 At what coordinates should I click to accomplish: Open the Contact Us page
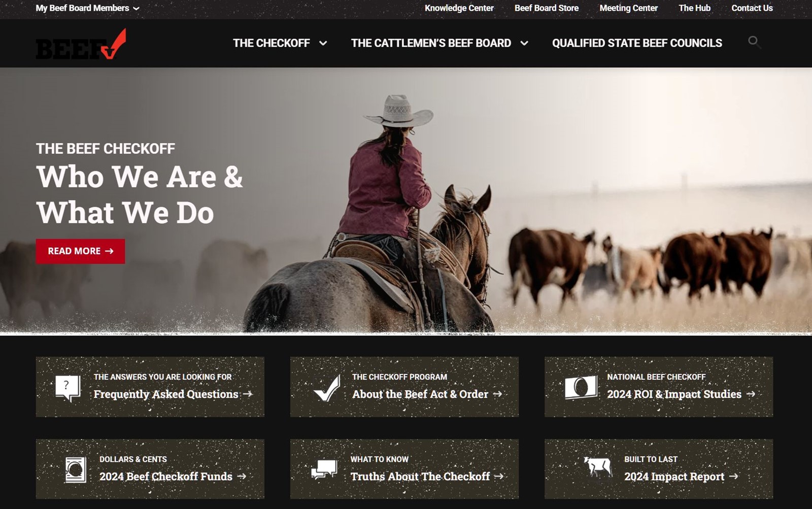point(752,8)
